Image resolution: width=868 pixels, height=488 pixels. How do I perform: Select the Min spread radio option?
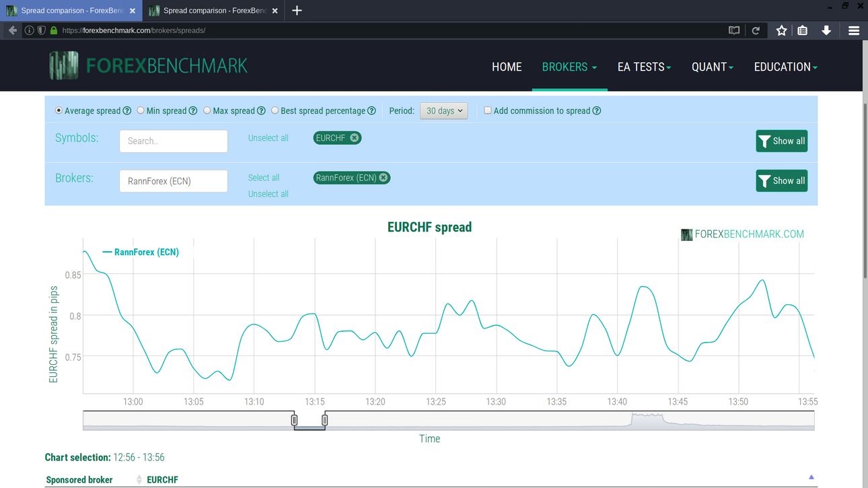141,110
